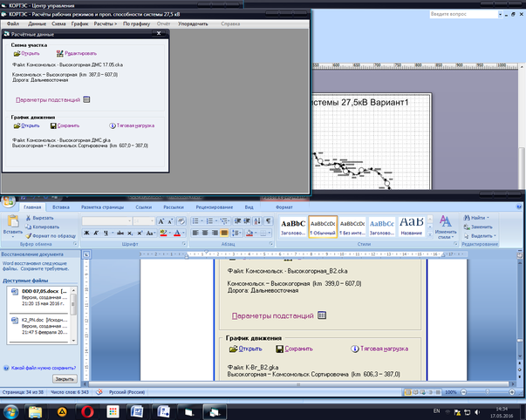Click the Paste (Вставить) clipboard icon

[x=13, y=221]
